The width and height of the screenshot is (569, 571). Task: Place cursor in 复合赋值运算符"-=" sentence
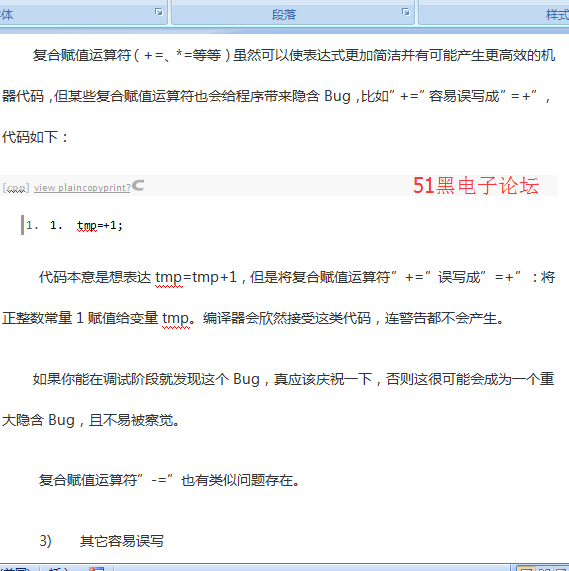(169, 480)
